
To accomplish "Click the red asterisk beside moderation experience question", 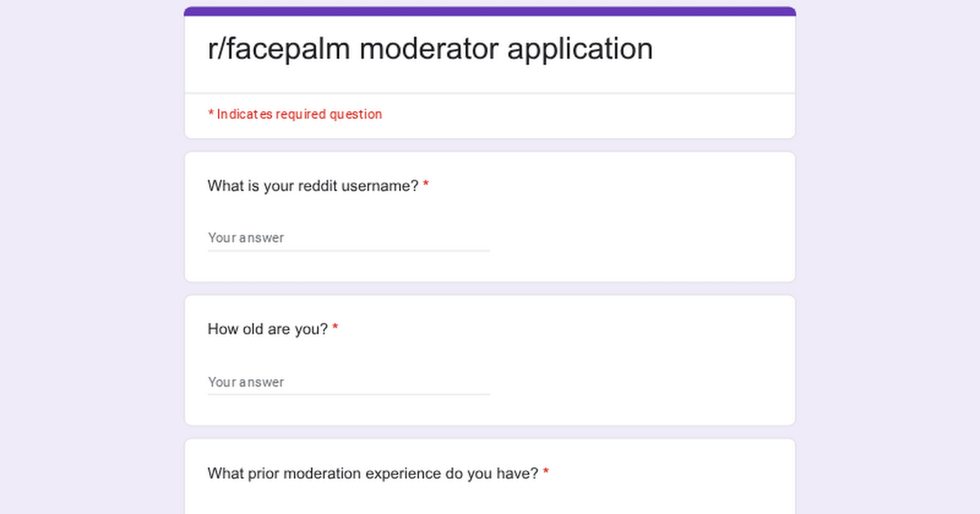I will (546, 473).
